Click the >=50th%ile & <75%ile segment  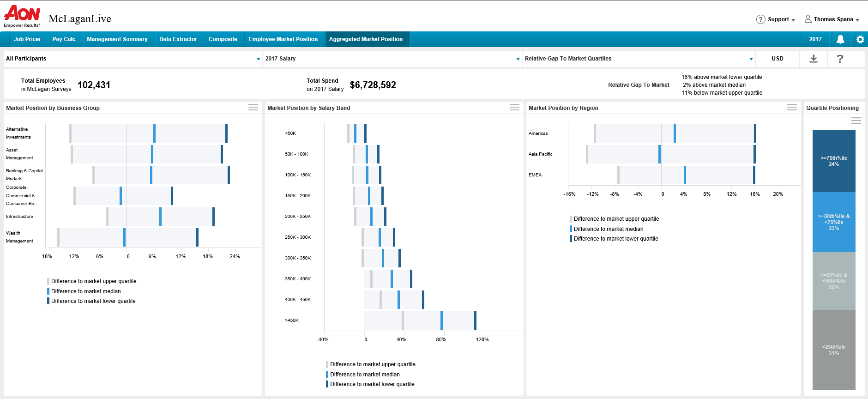[834, 222]
